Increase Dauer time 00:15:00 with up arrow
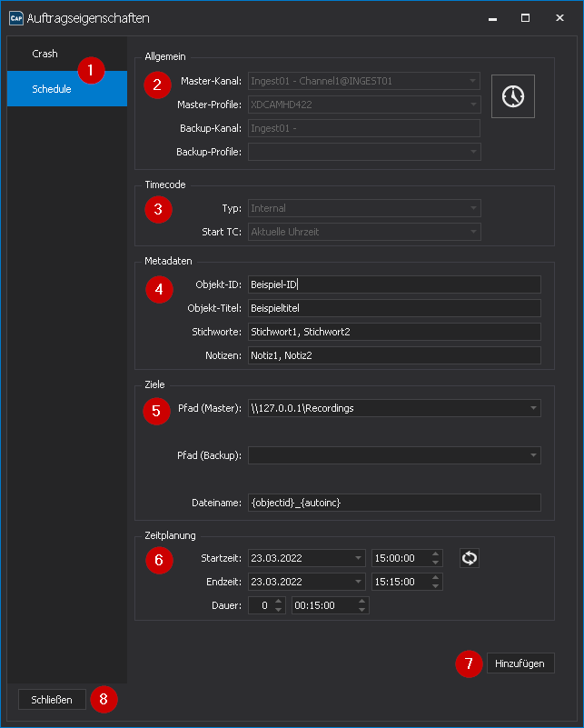 [361, 602]
